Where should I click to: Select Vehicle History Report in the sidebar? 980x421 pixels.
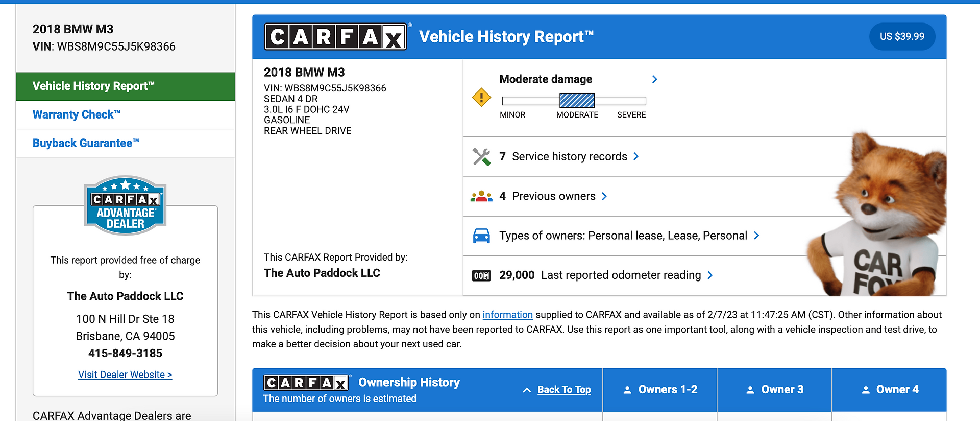[x=126, y=86]
